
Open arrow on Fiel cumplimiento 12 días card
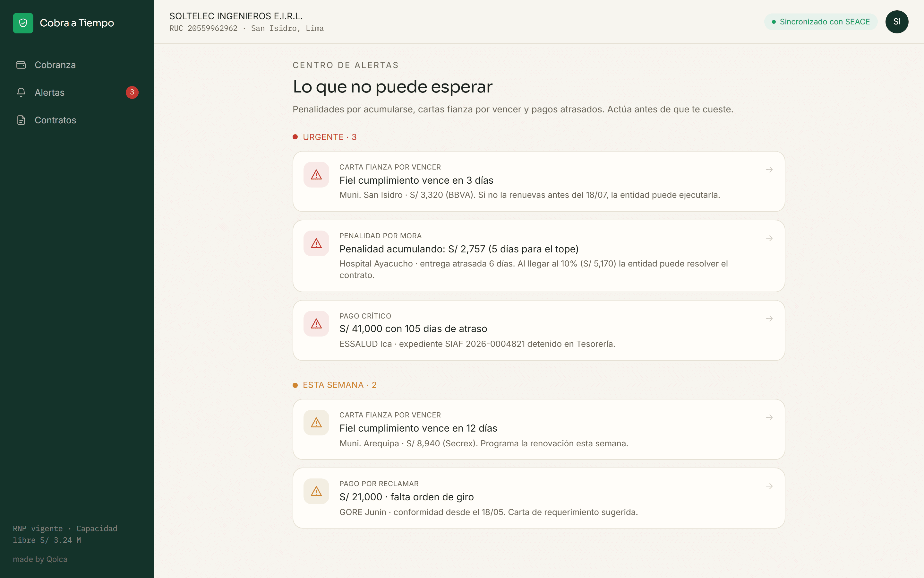769,417
